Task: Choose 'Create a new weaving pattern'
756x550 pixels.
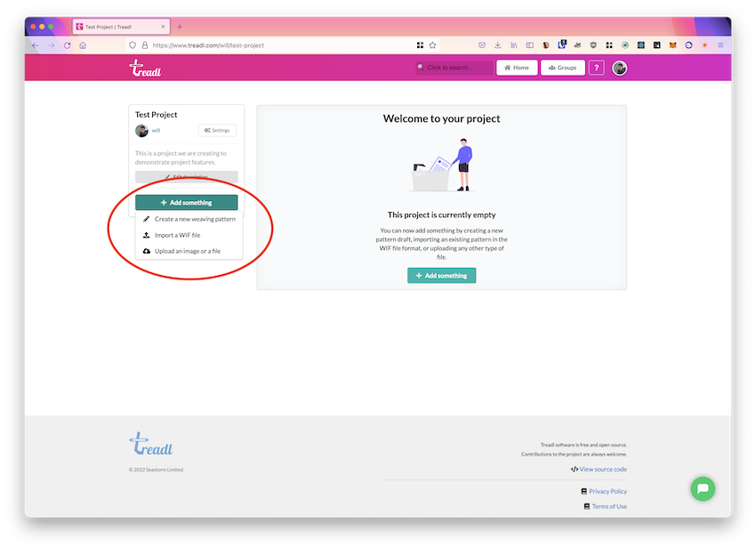Action: 189,219
